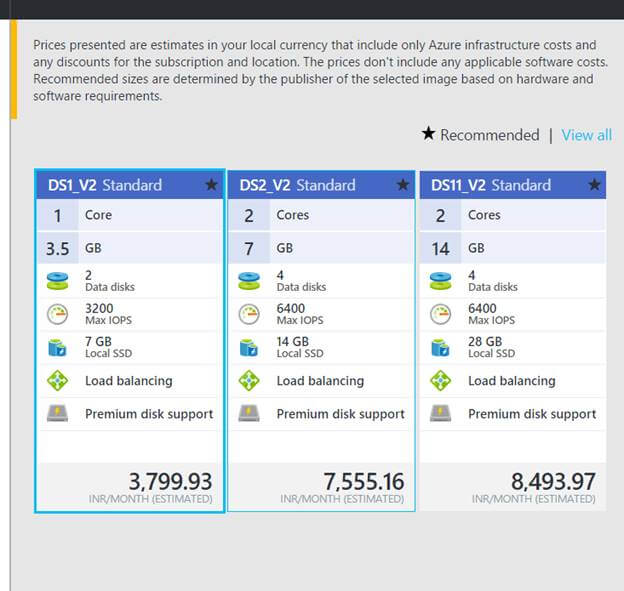Click the recommended star on DS1_V2 card
The image size is (624, 591).
click(x=211, y=185)
